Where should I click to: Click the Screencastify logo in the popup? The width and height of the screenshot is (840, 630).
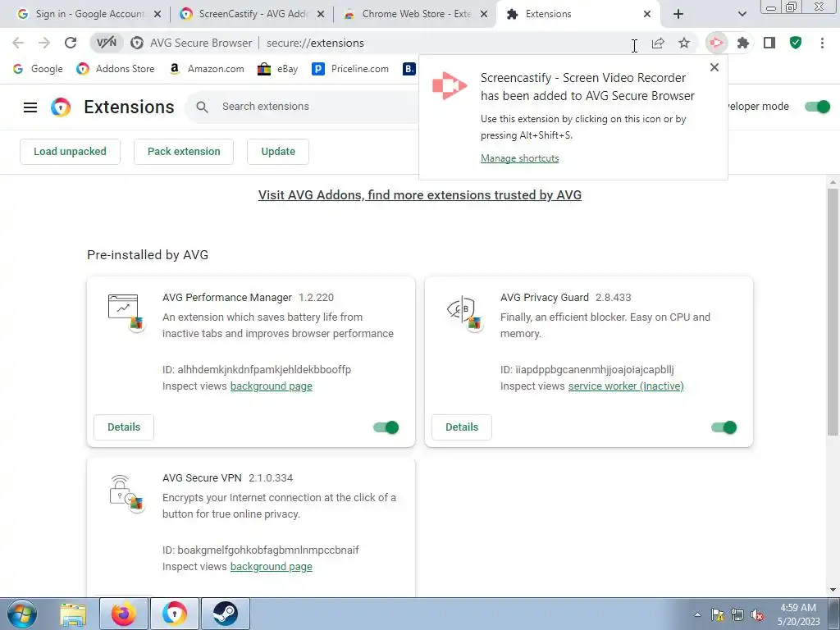(450, 85)
